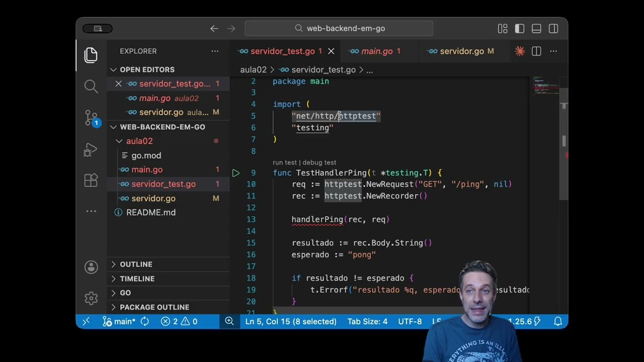Open the Accounts menu icon
This screenshot has height=362, width=644.
pyautogui.click(x=91, y=267)
